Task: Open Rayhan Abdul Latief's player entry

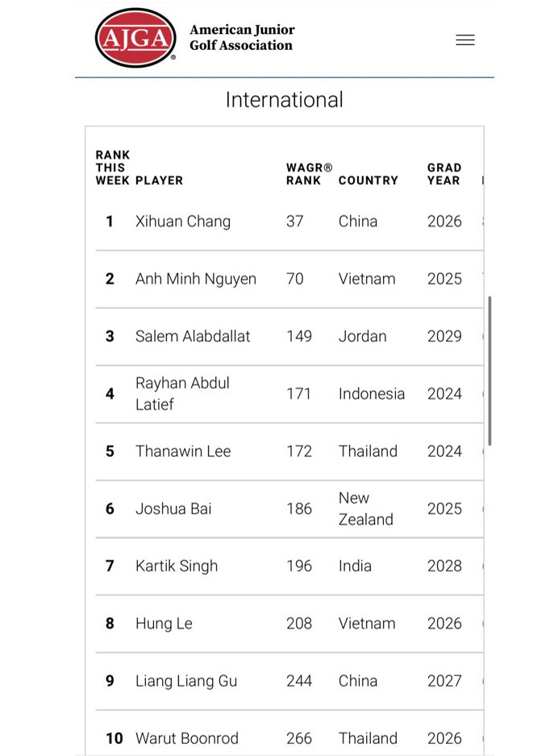Action: point(182,393)
